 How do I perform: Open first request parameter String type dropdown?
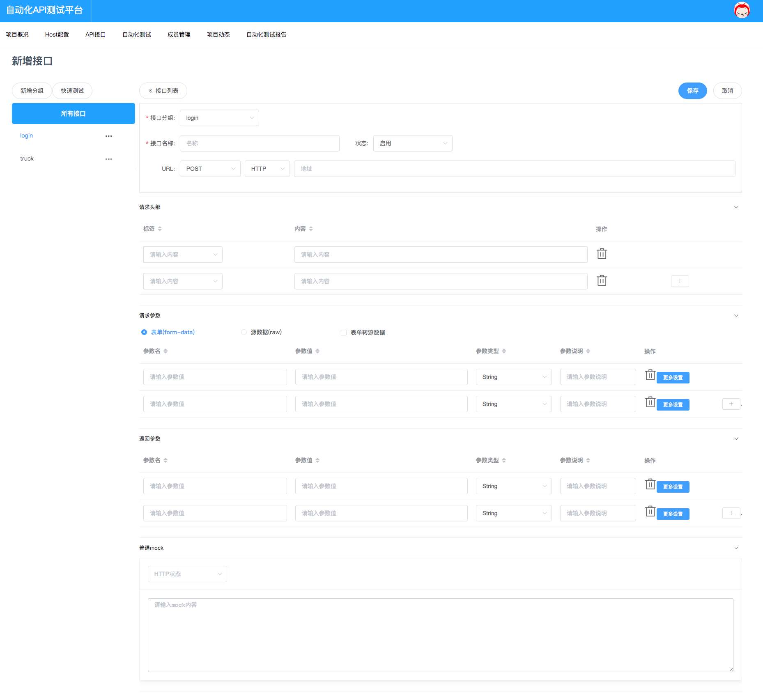[x=514, y=377]
